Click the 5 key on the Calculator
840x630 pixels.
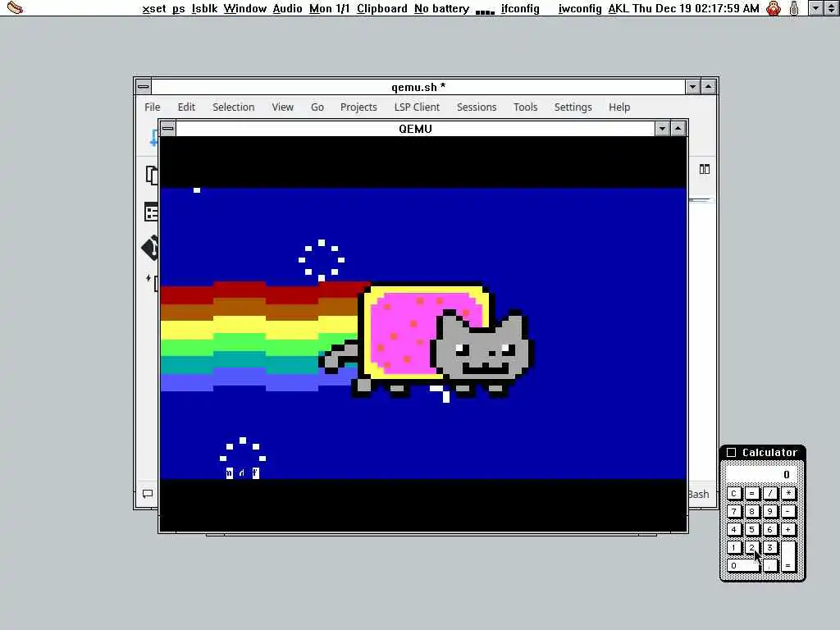pos(751,529)
